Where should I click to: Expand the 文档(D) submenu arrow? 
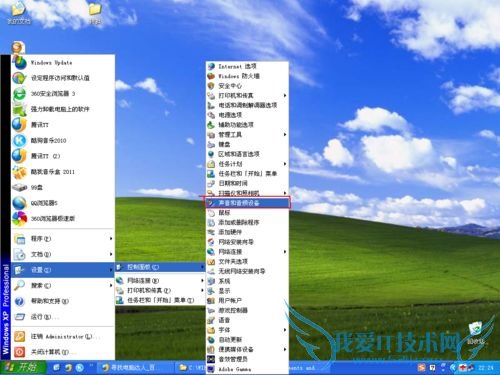tap(111, 254)
